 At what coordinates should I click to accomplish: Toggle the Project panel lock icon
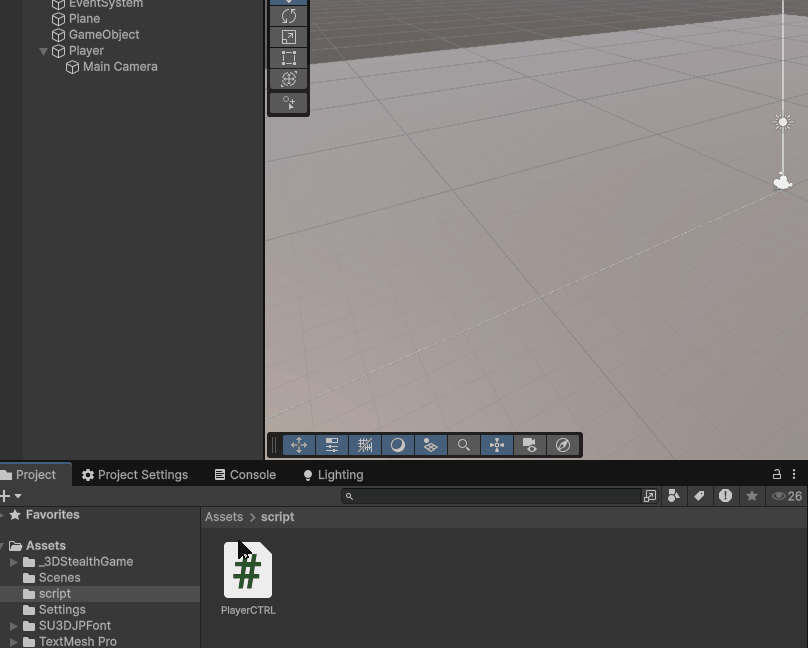777,475
